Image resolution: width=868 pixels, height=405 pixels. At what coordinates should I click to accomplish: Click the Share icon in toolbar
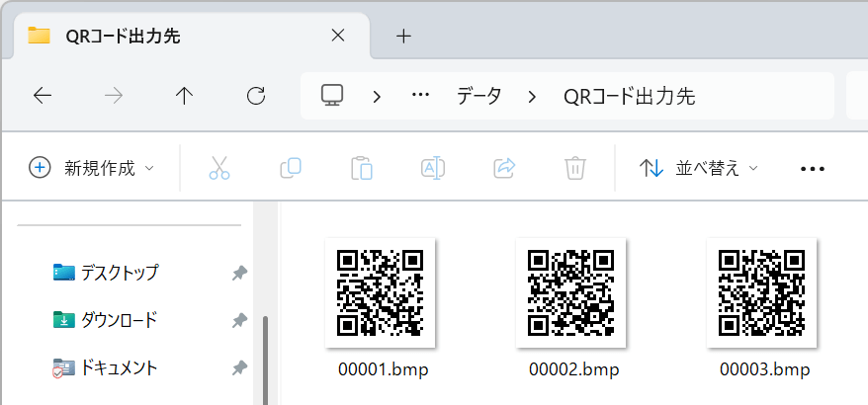(x=504, y=168)
